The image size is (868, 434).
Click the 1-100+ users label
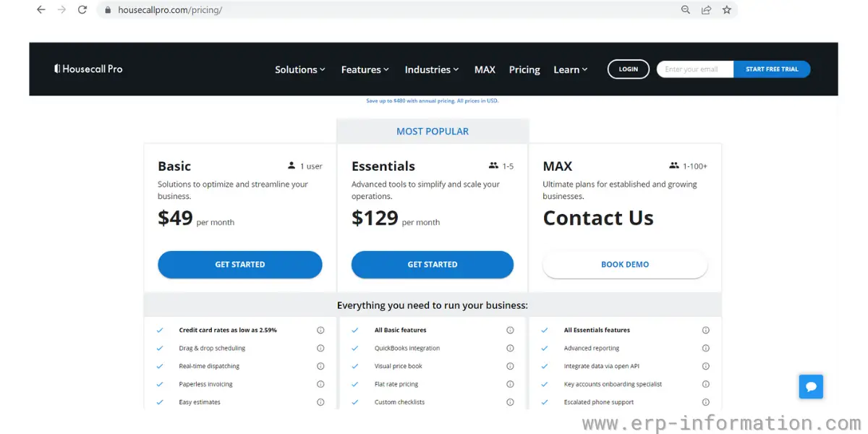pos(689,166)
